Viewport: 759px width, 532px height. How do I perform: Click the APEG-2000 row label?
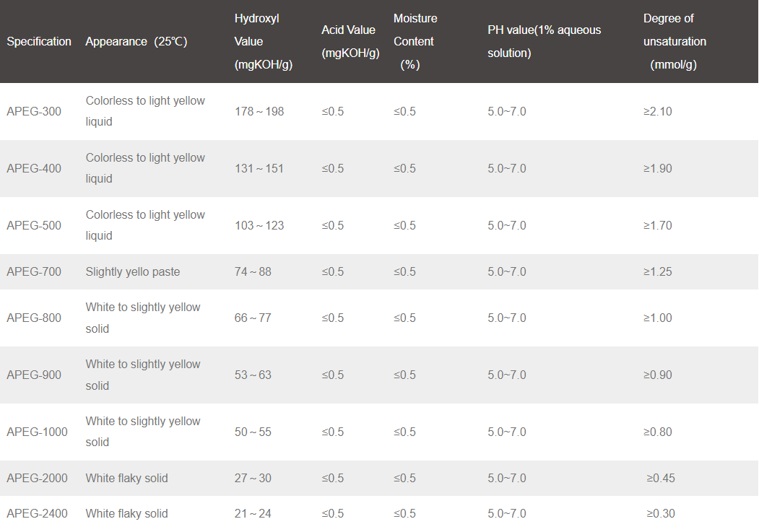pyautogui.click(x=38, y=478)
